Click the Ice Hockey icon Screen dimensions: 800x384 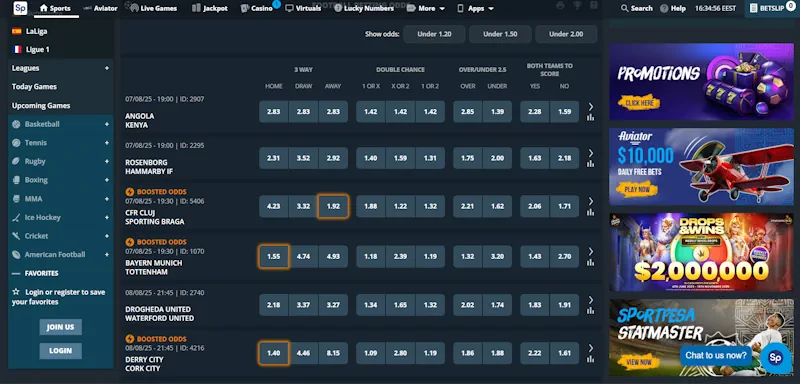pos(16,217)
